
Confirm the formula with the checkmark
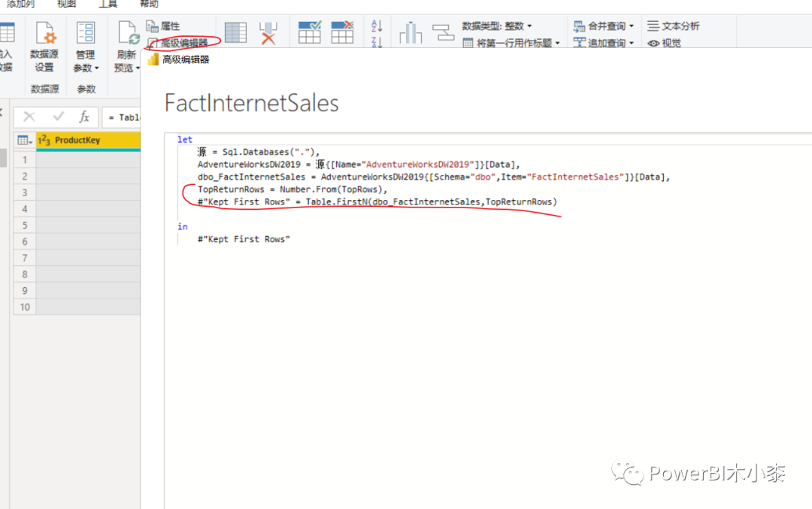(59, 117)
